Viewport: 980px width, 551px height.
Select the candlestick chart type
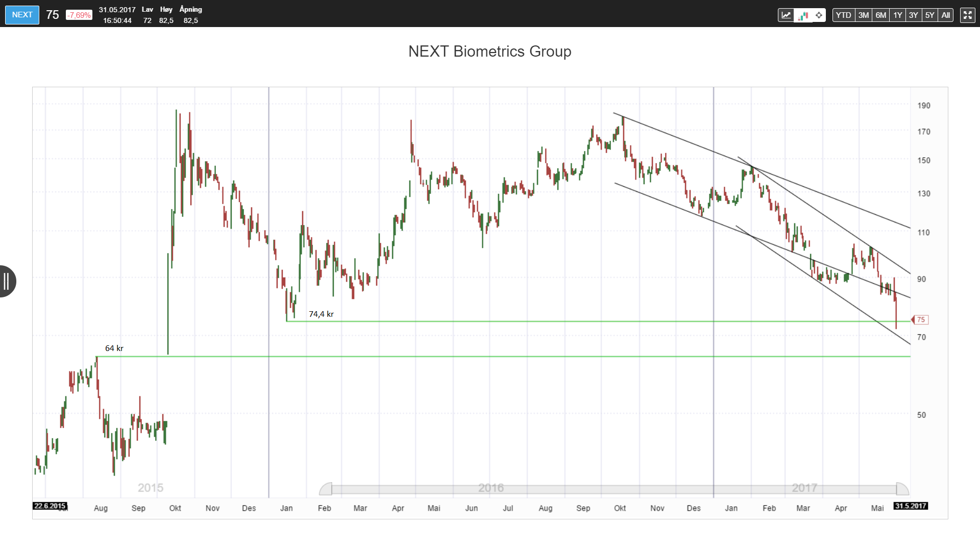tap(803, 15)
